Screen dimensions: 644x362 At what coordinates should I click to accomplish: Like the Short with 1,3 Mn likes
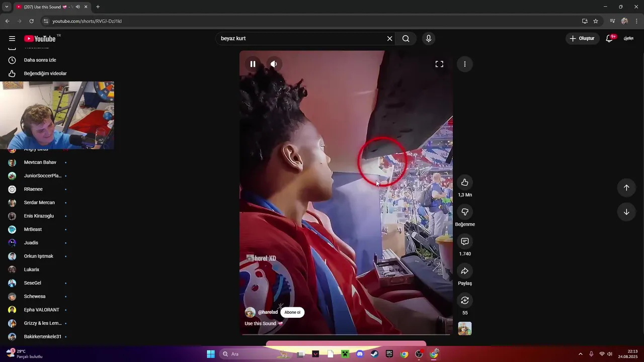(x=465, y=183)
